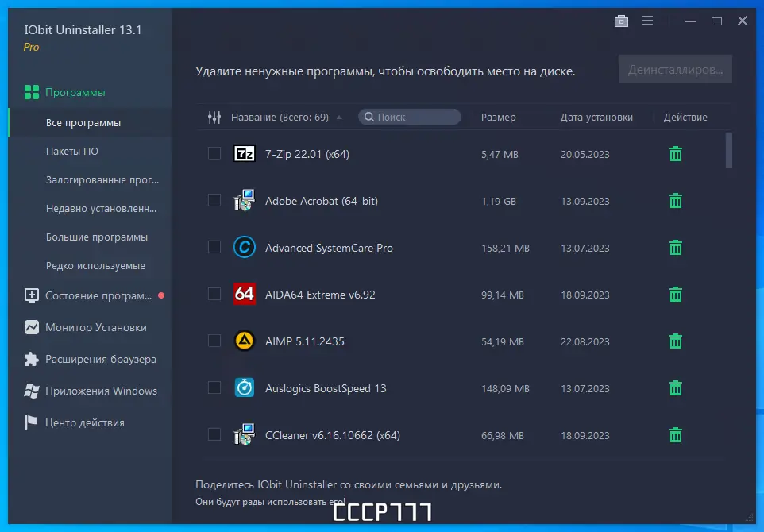764x532 pixels.
Task: Click the Состояние программ plus-screen icon
Action: [32, 295]
